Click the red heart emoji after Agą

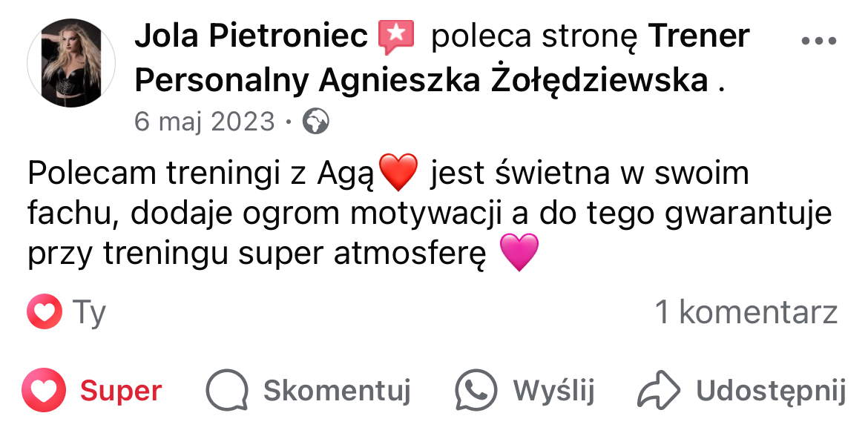[x=398, y=173]
